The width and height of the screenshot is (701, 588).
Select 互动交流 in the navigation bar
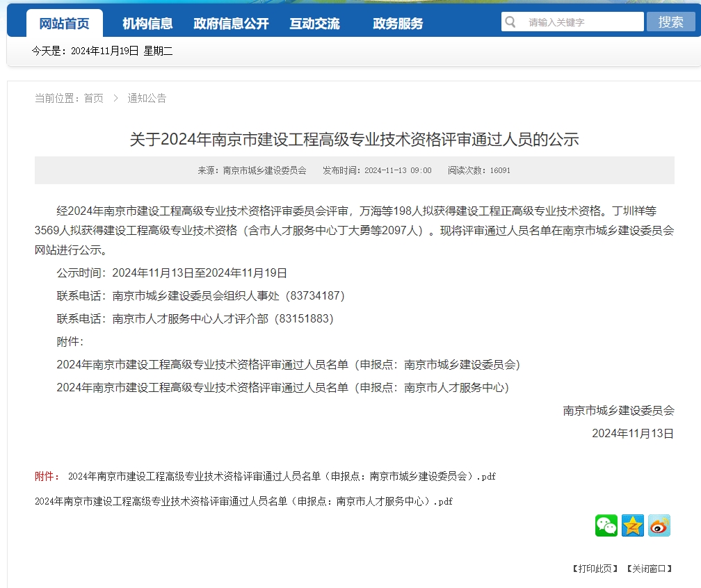coord(314,24)
